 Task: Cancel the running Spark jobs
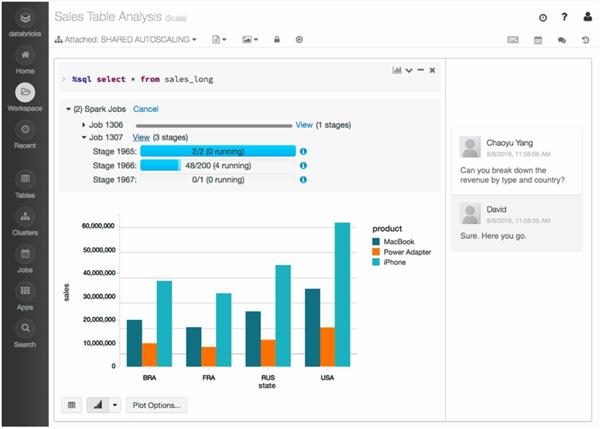click(146, 109)
